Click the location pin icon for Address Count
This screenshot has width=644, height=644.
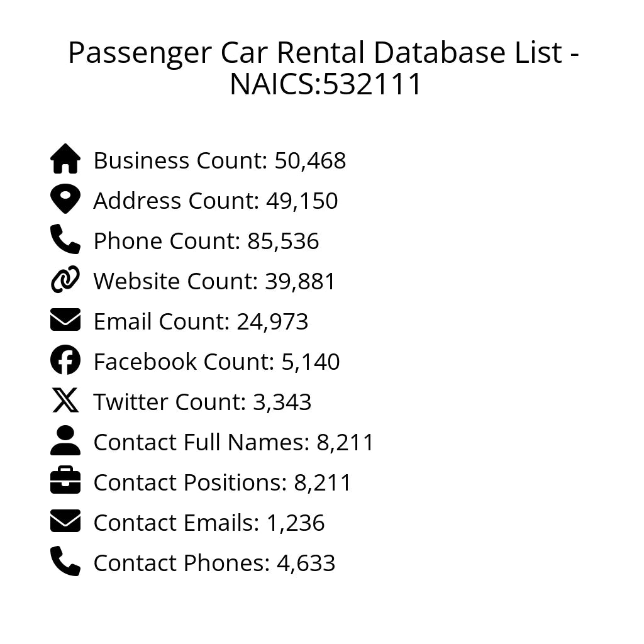65,199
